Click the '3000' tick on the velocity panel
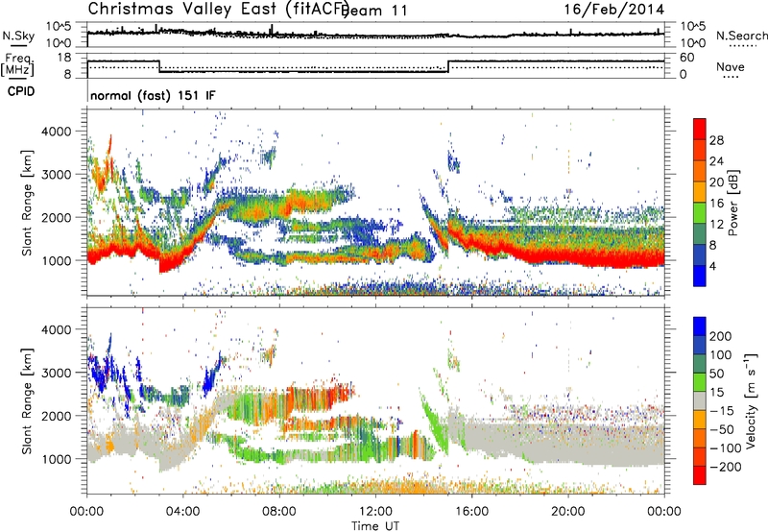Image resolution: width=768 pixels, height=532 pixels. point(56,373)
